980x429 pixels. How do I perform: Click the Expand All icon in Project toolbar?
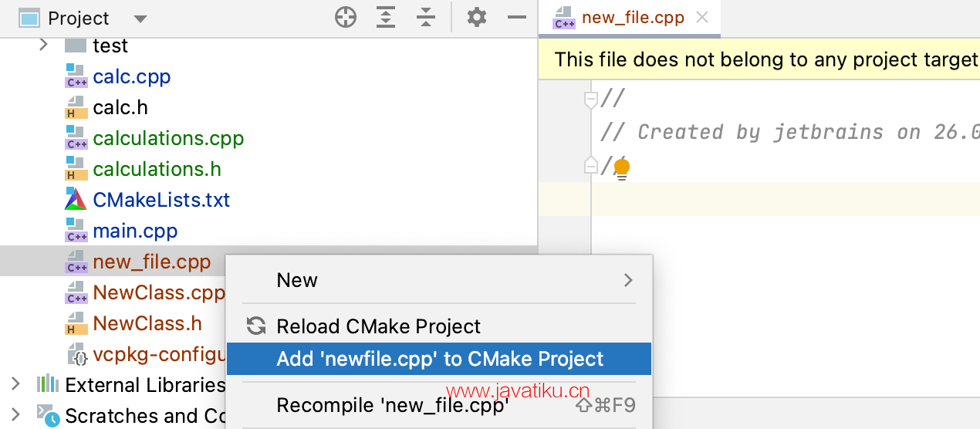coord(386,18)
